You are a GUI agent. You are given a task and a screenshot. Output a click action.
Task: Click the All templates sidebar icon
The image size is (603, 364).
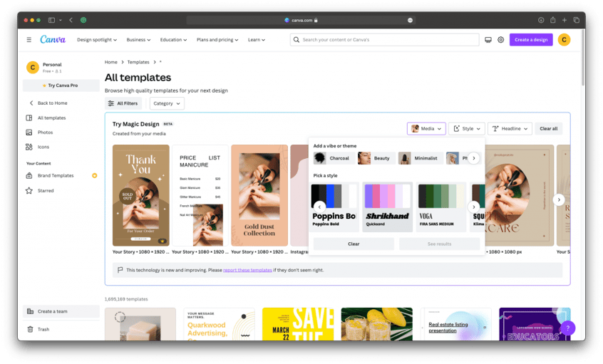pos(29,118)
